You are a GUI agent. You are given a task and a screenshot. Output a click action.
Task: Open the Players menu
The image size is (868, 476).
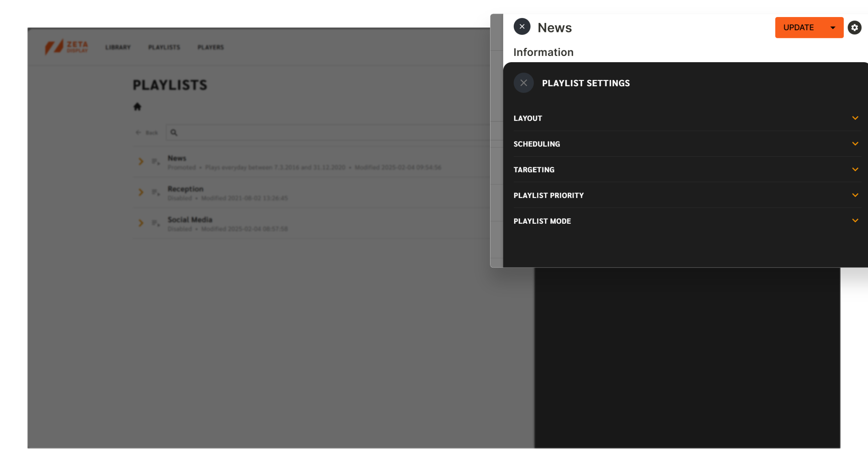point(211,47)
